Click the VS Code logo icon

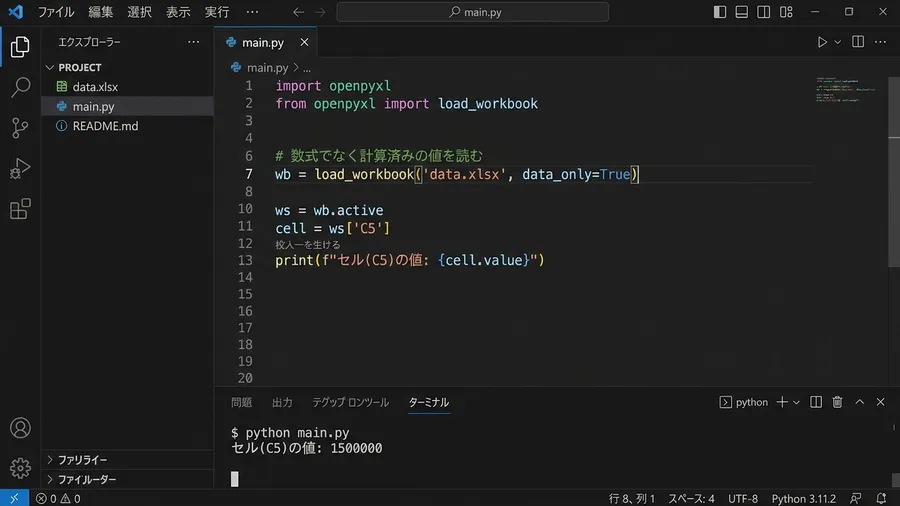pyautogui.click(x=15, y=11)
